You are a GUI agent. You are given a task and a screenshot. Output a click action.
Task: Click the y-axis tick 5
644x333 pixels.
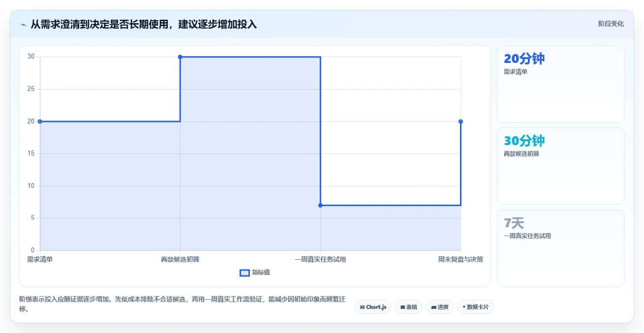32,218
